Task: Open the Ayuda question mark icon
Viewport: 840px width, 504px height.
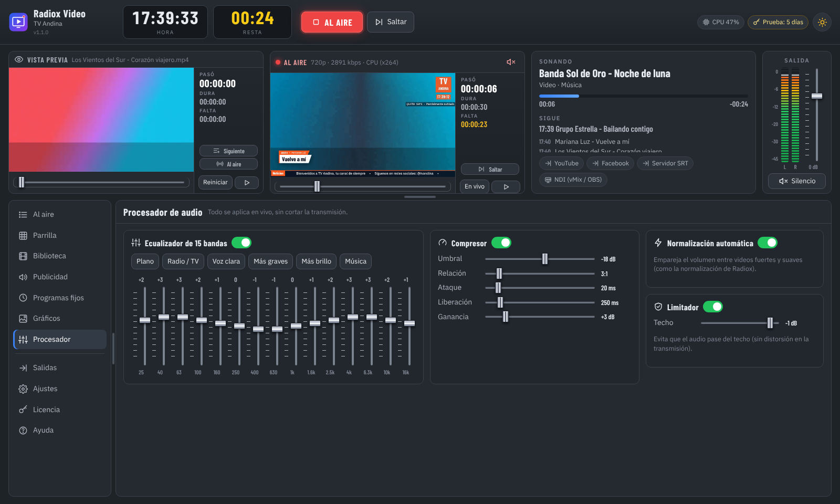Action: 23,430
